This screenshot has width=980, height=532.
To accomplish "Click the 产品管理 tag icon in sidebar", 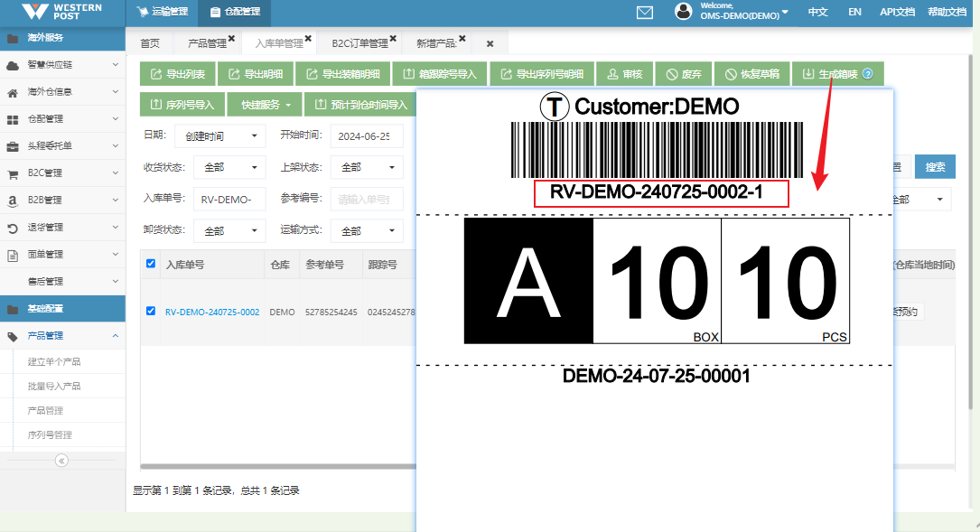I will (x=13, y=336).
